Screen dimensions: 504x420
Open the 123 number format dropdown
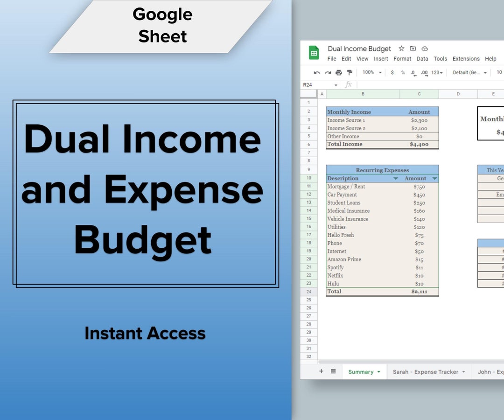(x=435, y=72)
